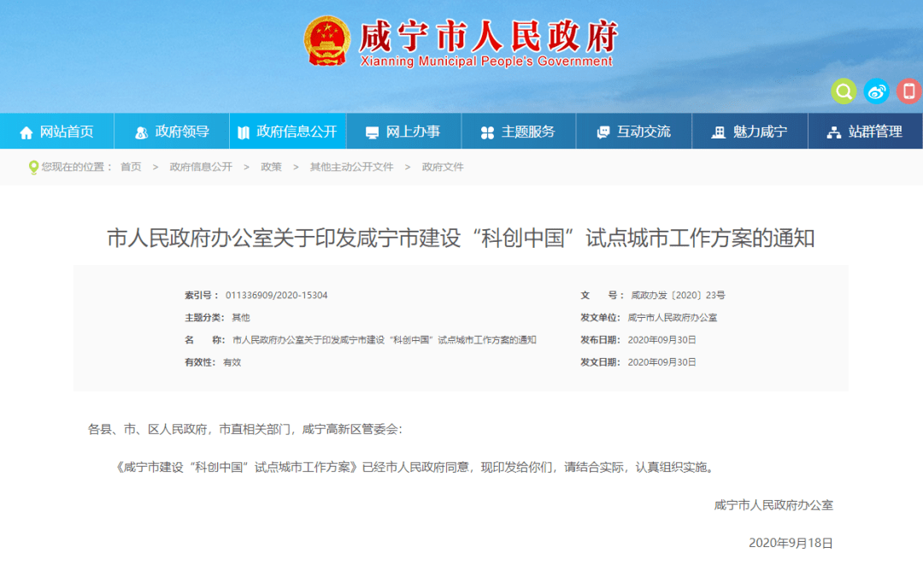Click the 其他主动公开文件 breadcrumb link

(351, 168)
